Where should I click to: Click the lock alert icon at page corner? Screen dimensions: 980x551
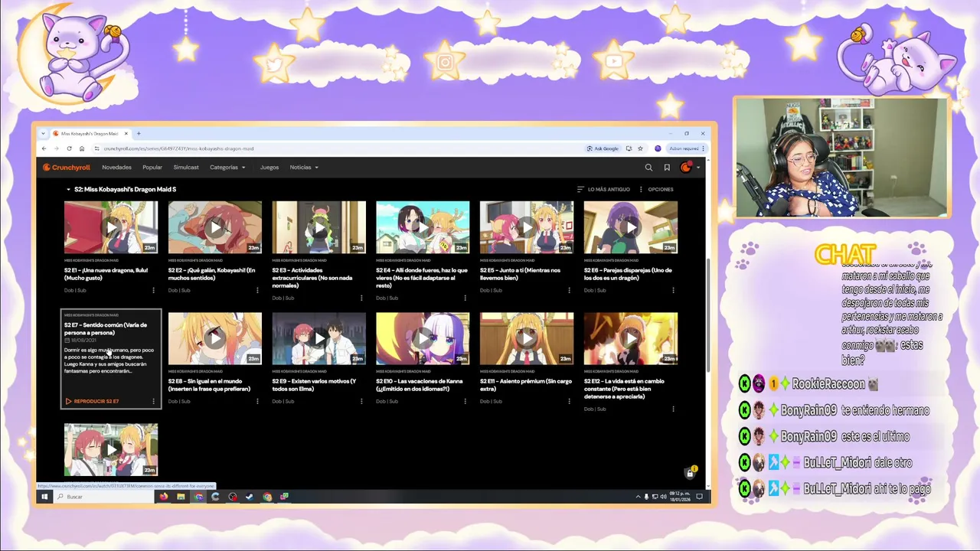[x=690, y=472]
